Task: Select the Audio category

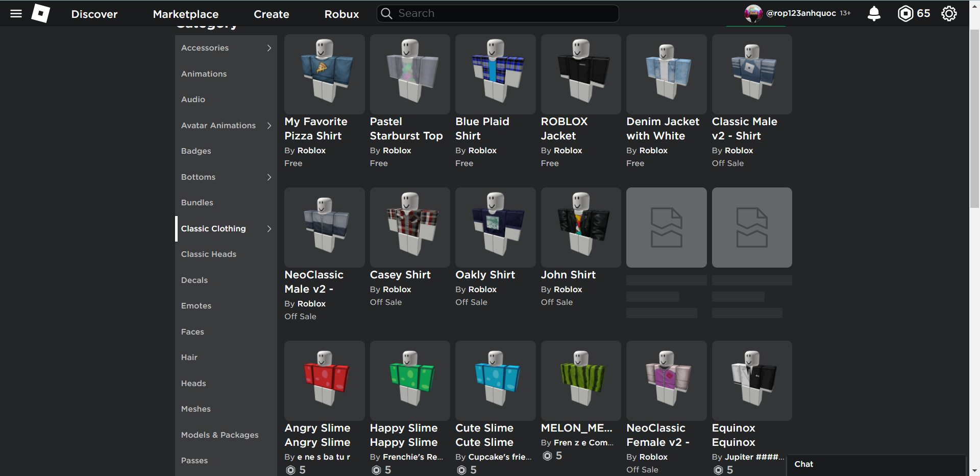Action: pyautogui.click(x=193, y=100)
